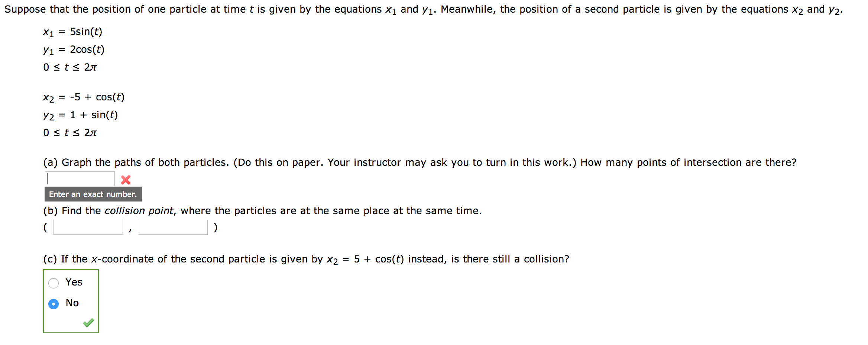Select the Yes radio button
Viewport: 868px width, 345px height.
click(x=54, y=283)
